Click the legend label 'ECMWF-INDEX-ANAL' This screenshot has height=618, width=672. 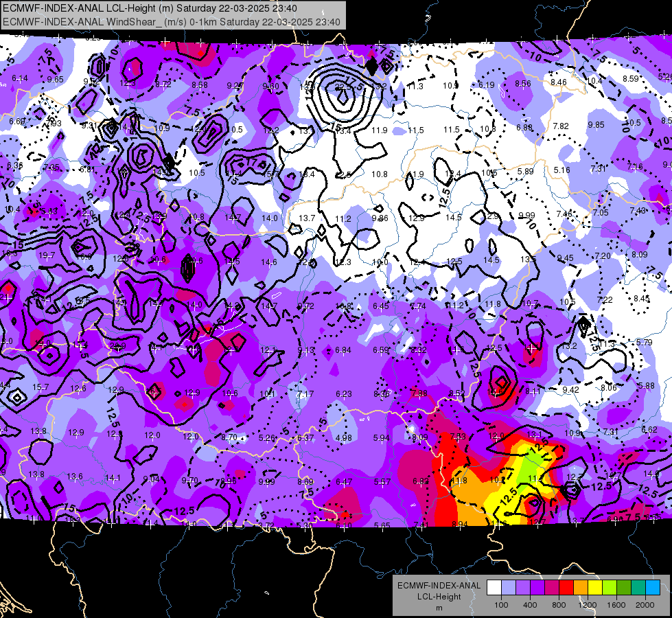(x=439, y=586)
